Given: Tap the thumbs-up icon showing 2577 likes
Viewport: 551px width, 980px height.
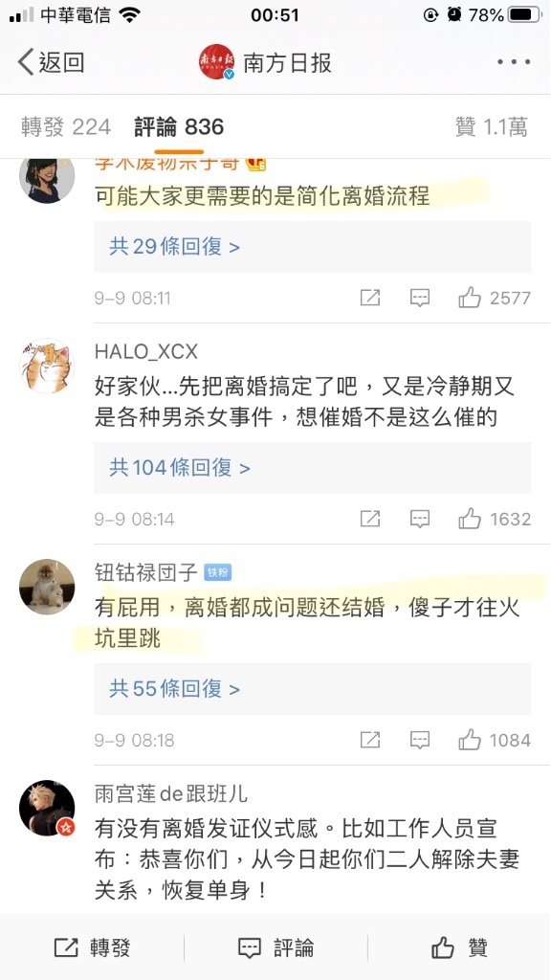Looking at the screenshot, I should [470, 299].
